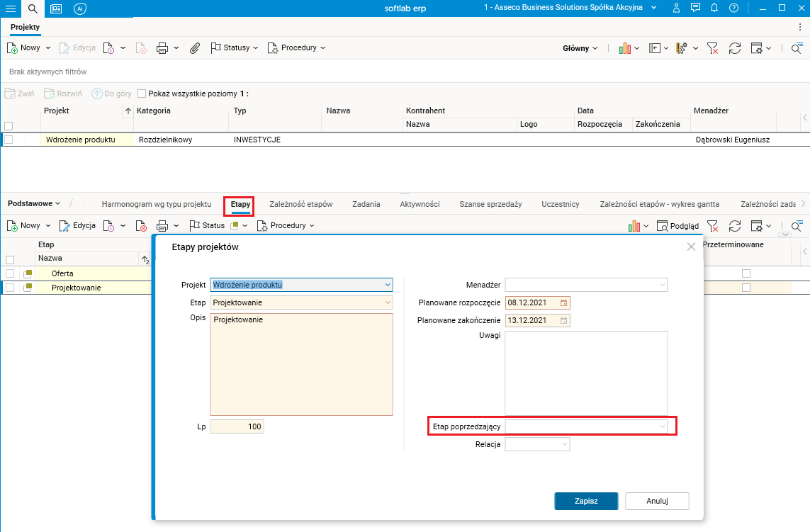Toggle Pokaż wszystkie poziomy checkbox
The height and width of the screenshot is (532, 810).
pos(142,94)
